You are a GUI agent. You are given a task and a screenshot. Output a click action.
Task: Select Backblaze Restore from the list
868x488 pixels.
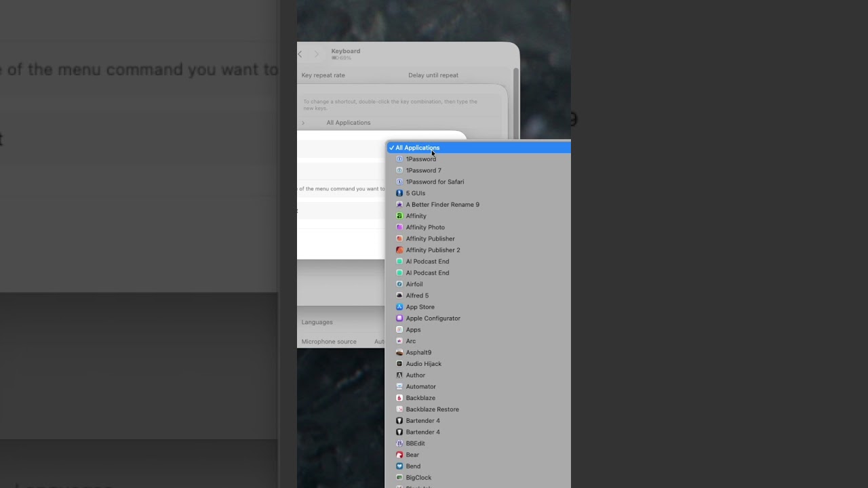tap(432, 409)
